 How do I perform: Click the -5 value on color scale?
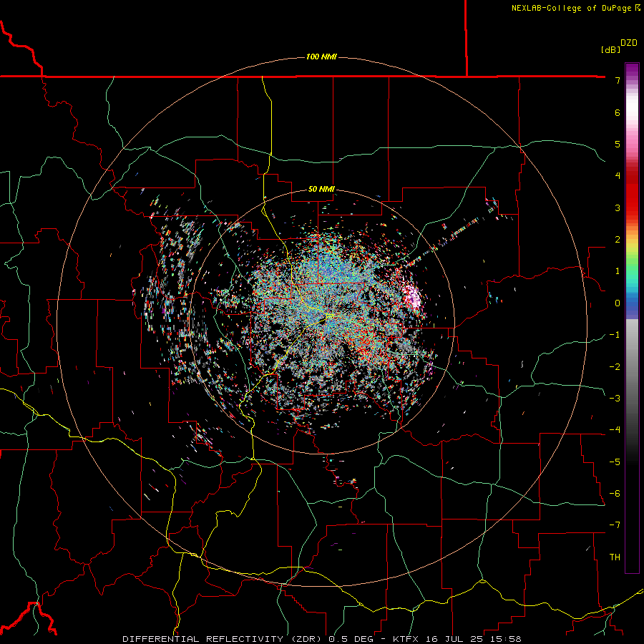615,462
